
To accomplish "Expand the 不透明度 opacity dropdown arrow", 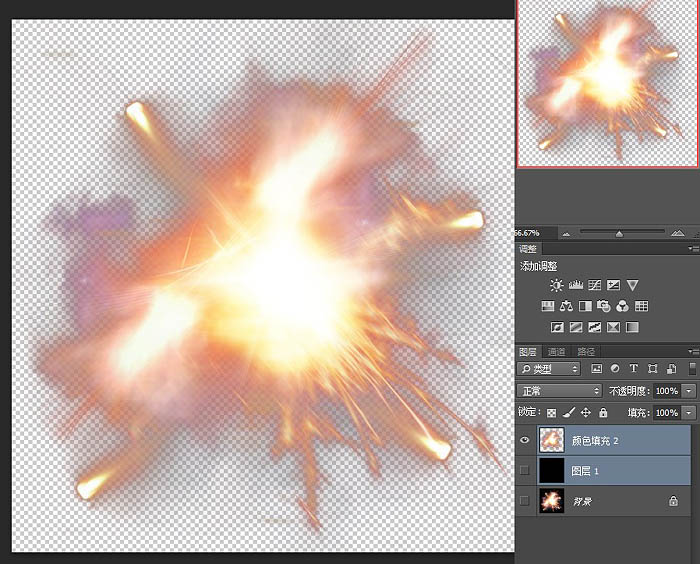I will (x=689, y=391).
